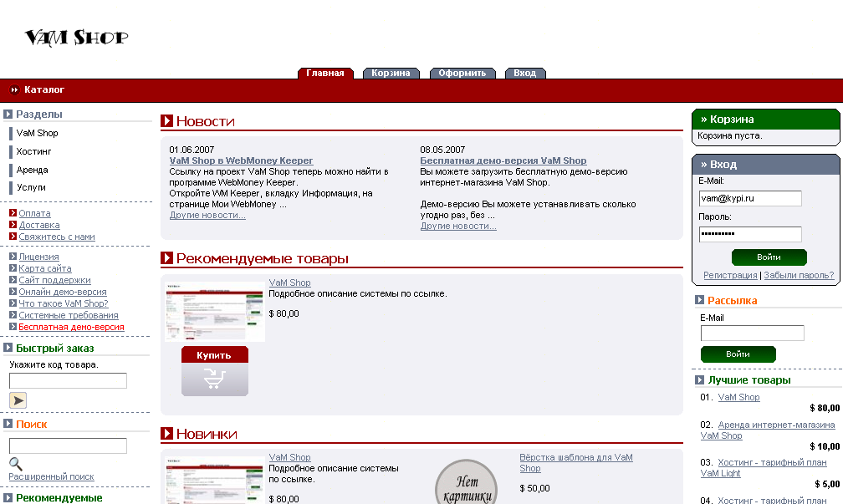Click the arrow icon beside Разделы
The width and height of the screenshot is (843, 504).
(x=8, y=114)
